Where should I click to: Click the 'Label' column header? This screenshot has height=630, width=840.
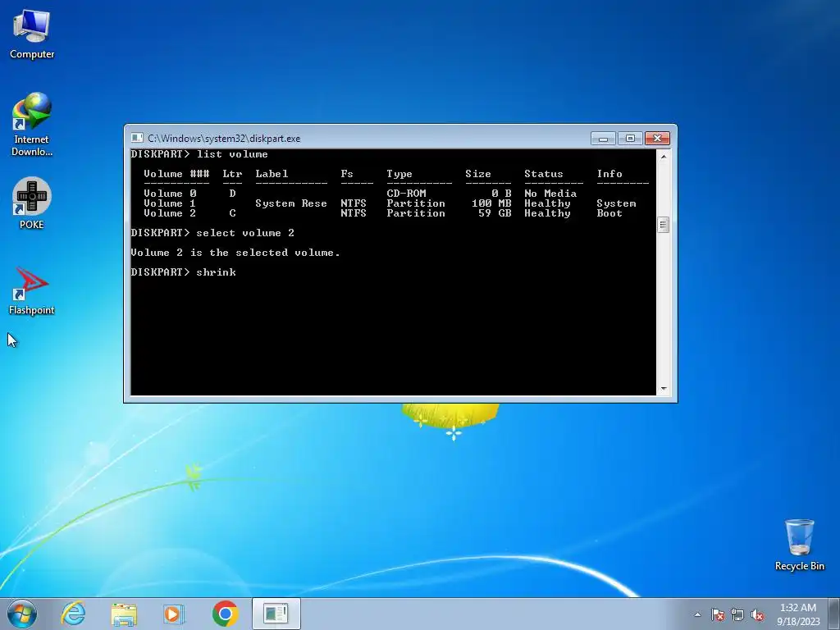click(272, 174)
